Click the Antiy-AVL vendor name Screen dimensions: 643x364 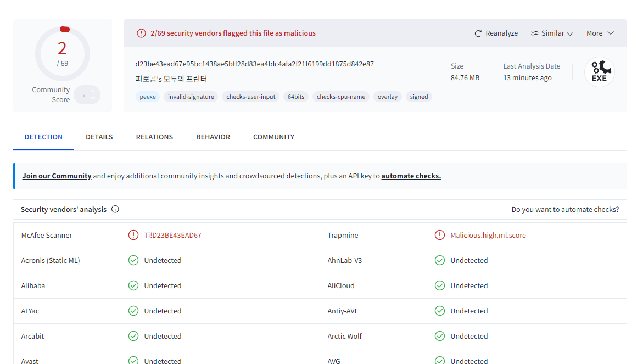click(343, 311)
